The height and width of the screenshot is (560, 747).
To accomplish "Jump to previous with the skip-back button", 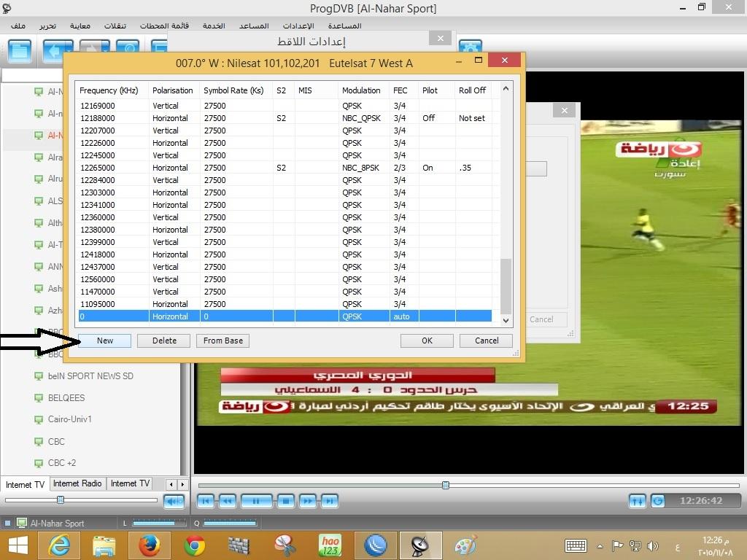I will pyautogui.click(x=205, y=501).
